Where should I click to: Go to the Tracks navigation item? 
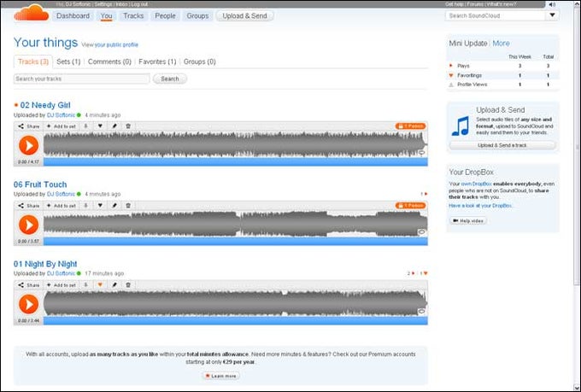133,16
